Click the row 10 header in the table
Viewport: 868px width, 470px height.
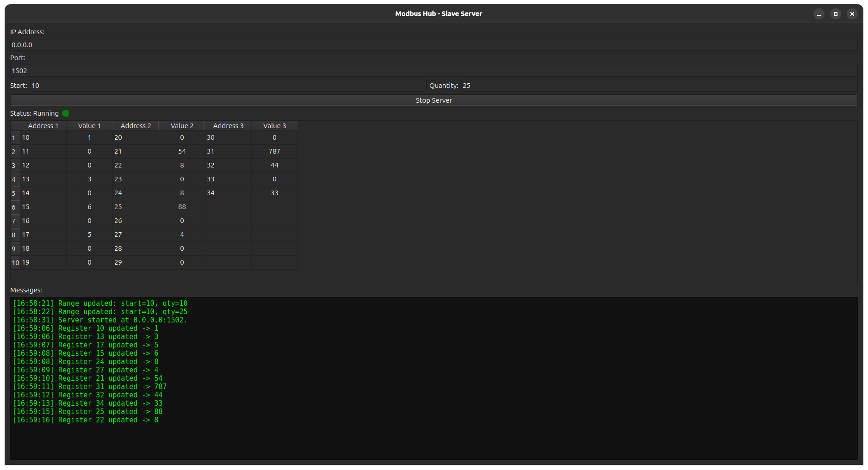tap(15, 262)
